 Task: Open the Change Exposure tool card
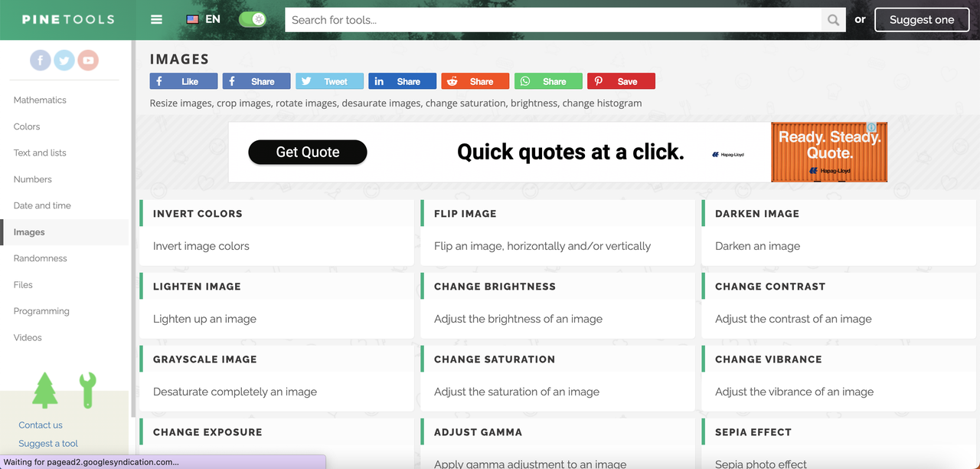[276, 444]
